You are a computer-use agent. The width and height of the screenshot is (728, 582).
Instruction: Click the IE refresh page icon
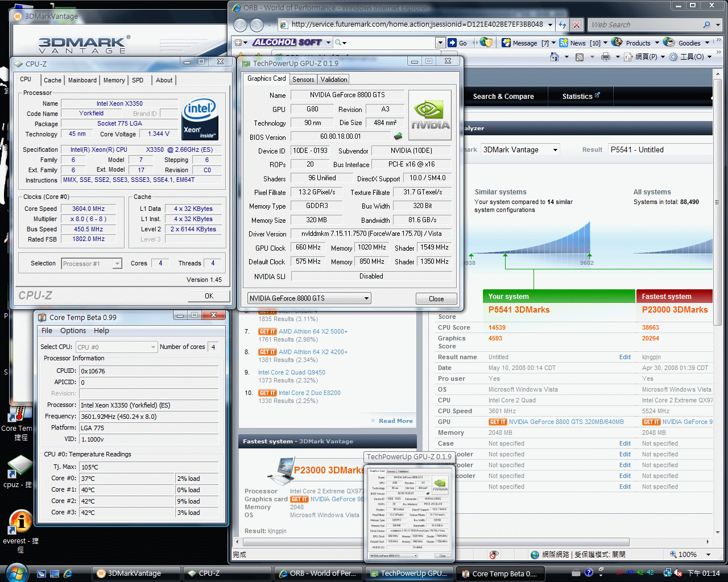coord(562,25)
